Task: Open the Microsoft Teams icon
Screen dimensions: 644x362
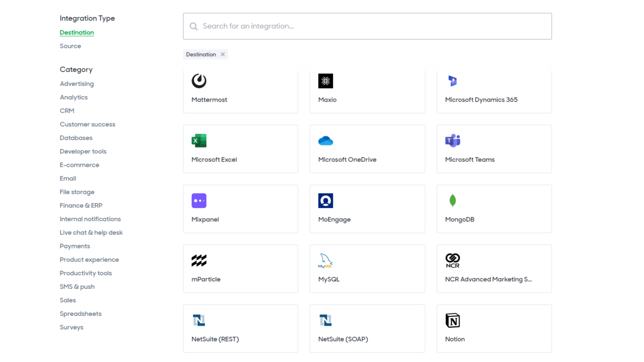Action: coord(453,141)
